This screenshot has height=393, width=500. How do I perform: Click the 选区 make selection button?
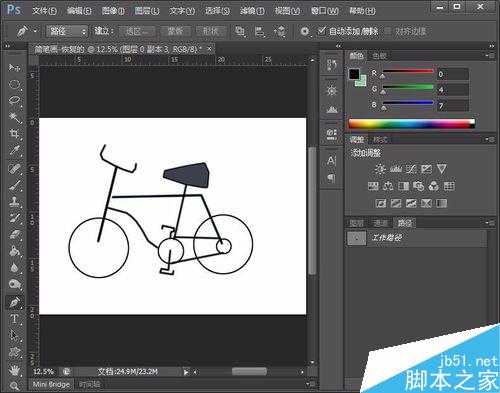point(137,32)
